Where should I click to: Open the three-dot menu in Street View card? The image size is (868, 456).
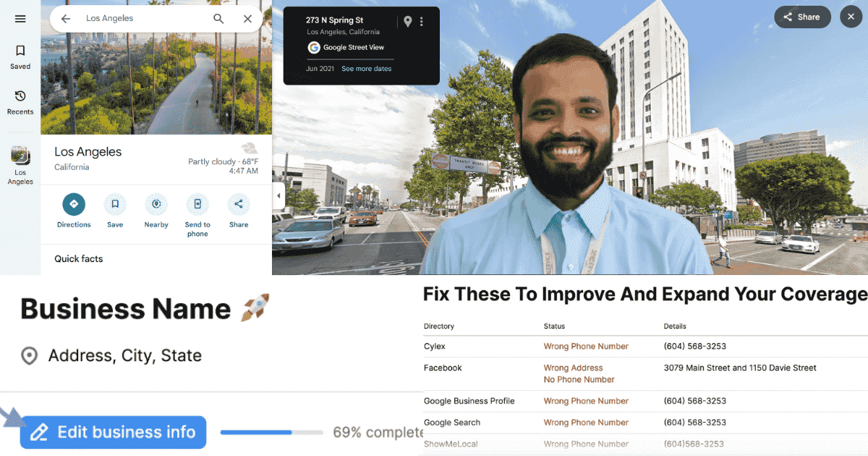click(422, 22)
